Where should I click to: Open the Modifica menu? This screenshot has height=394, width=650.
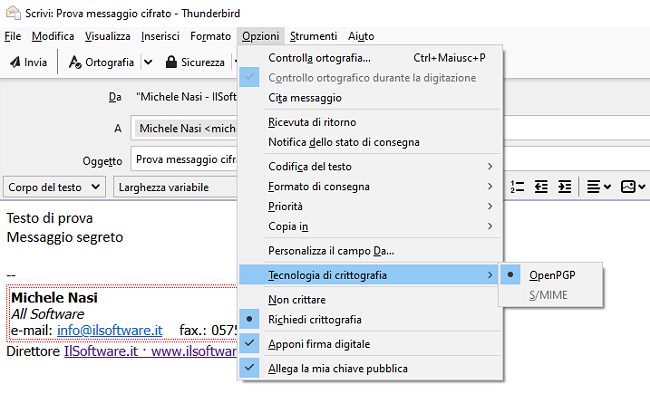click(x=53, y=36)
